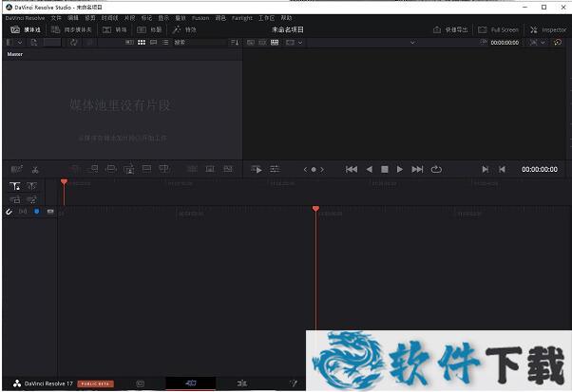Open the 同步媒体夹 sync bin
This screenshot has width=572, height=392.
pyautogui.click(x=76, y=29)
